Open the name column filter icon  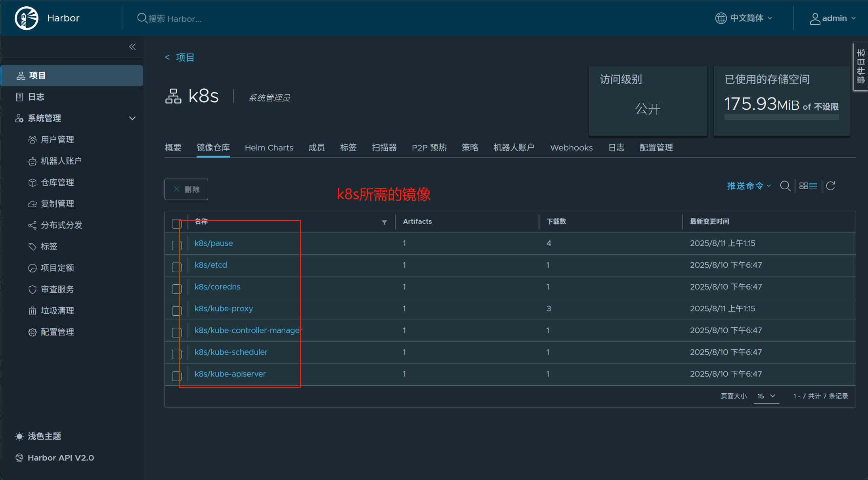[384, 223]
